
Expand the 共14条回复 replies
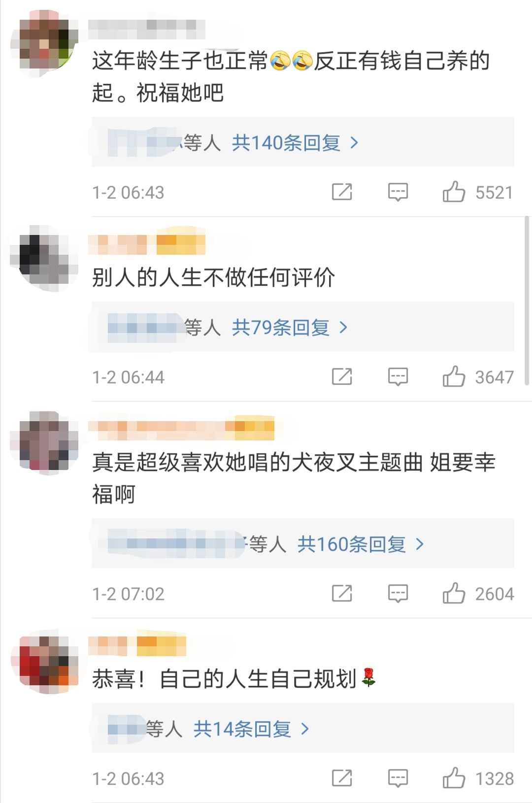click(x=251, y=729)
